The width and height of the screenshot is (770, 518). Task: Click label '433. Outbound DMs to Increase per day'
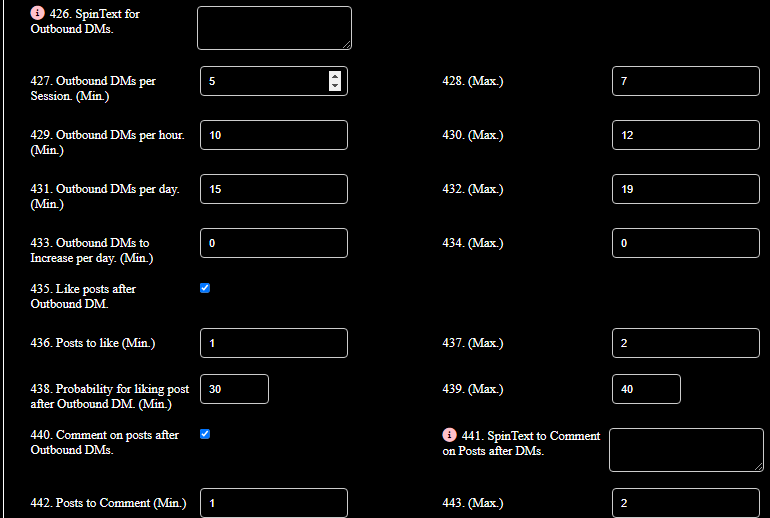click(92, 250)
